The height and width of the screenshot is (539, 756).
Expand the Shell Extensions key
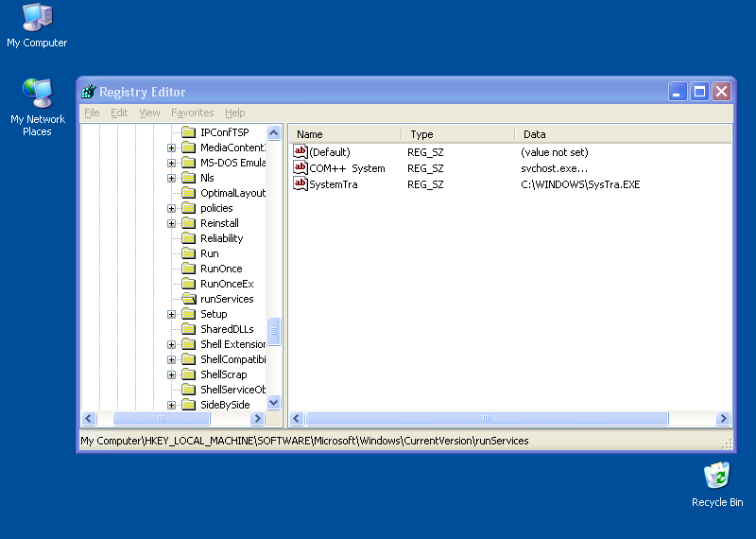[x=171, y=344]
